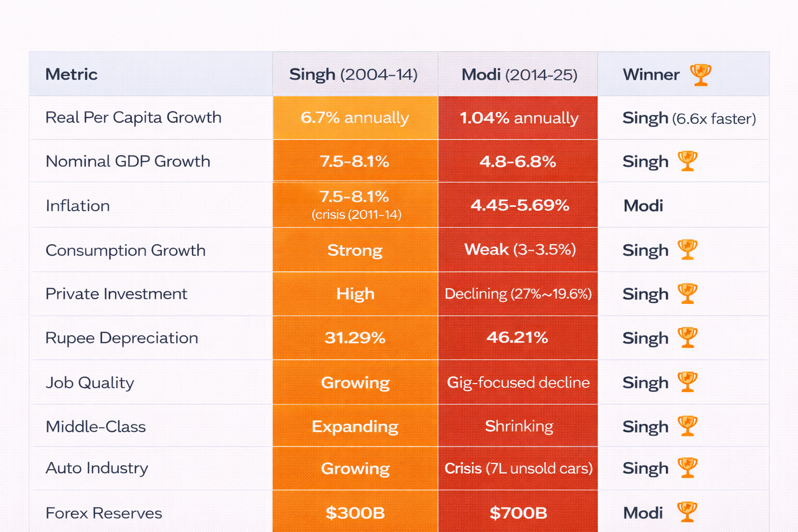Click the trophy in the Job Quality row
The image size is (798, 532).
(x=687, y=382)
